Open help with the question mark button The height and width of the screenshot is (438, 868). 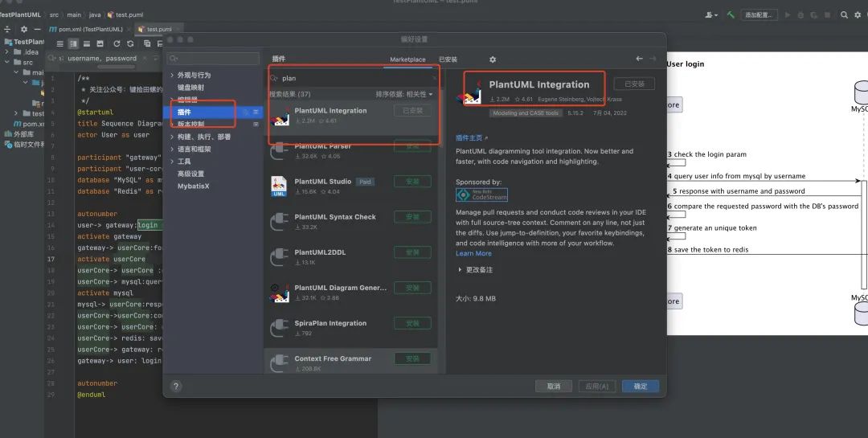click(x=176, y=387)
